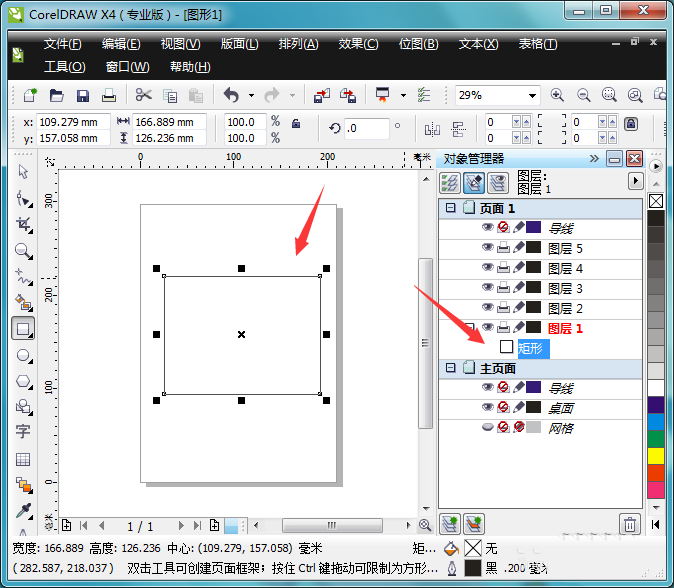This screenshot has height=588, width=674.
Task: Open the 编辑(E) menu
Action: pos(121,44)
